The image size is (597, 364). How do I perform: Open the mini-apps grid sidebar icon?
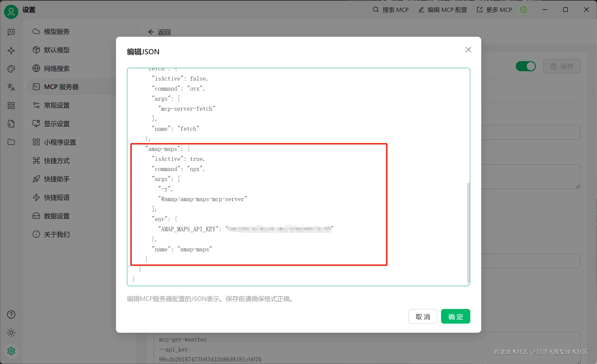[x=11, y=105]
